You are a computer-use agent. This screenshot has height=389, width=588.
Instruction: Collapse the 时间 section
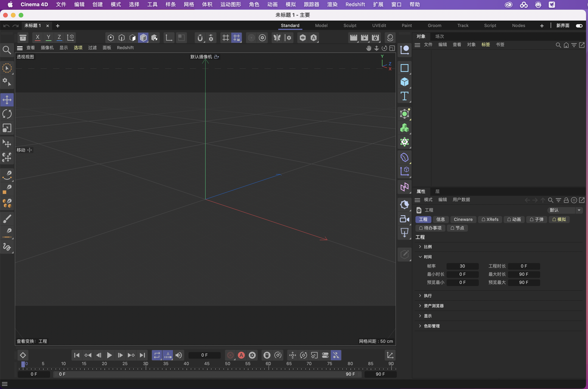coord(428,257)
